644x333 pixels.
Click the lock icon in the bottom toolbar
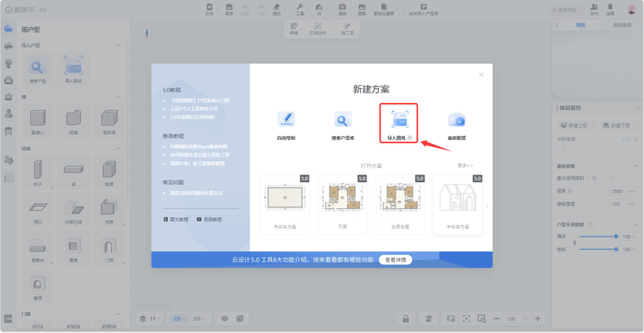pyautogui.click(x=406, y=318)
